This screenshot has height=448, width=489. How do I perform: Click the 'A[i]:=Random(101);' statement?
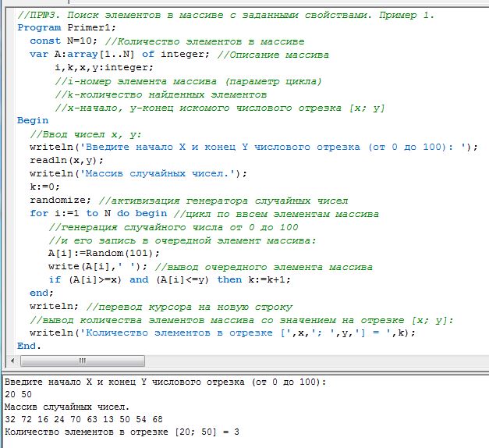pyautogui.click(x=103, y=253)
